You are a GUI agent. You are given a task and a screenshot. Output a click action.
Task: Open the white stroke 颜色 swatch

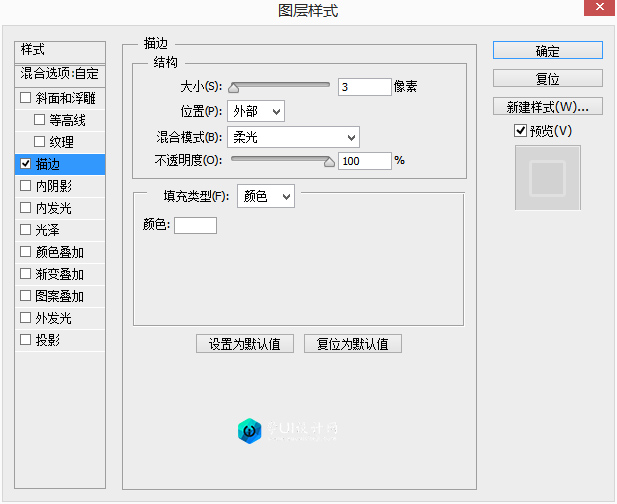tap(195, 225)
